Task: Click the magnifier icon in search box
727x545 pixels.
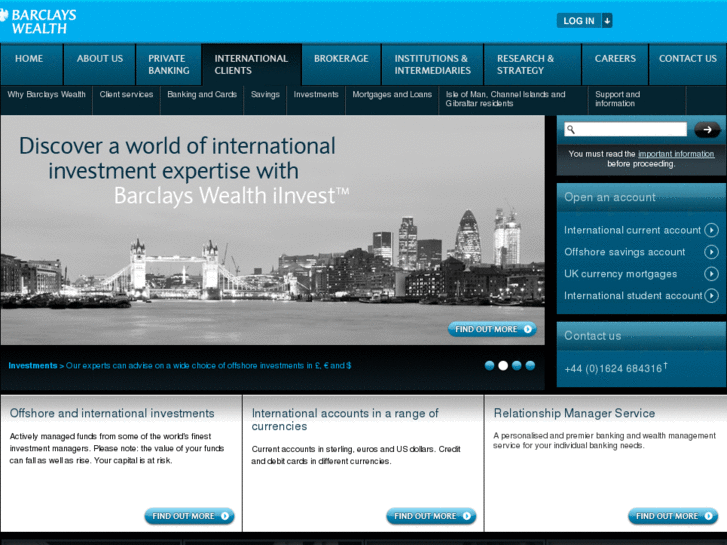Action: click(x=571, y=129)
